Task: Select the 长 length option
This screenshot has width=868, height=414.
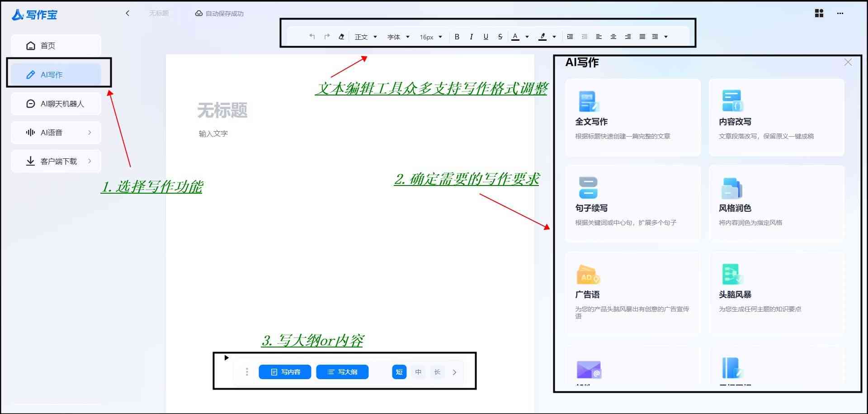Action: tap(437, 372)
